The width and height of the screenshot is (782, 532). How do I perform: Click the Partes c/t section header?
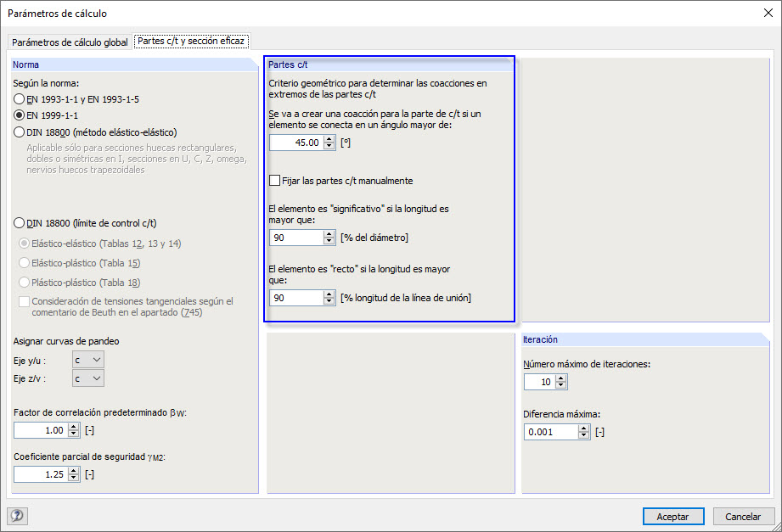(x=391, y=64)
